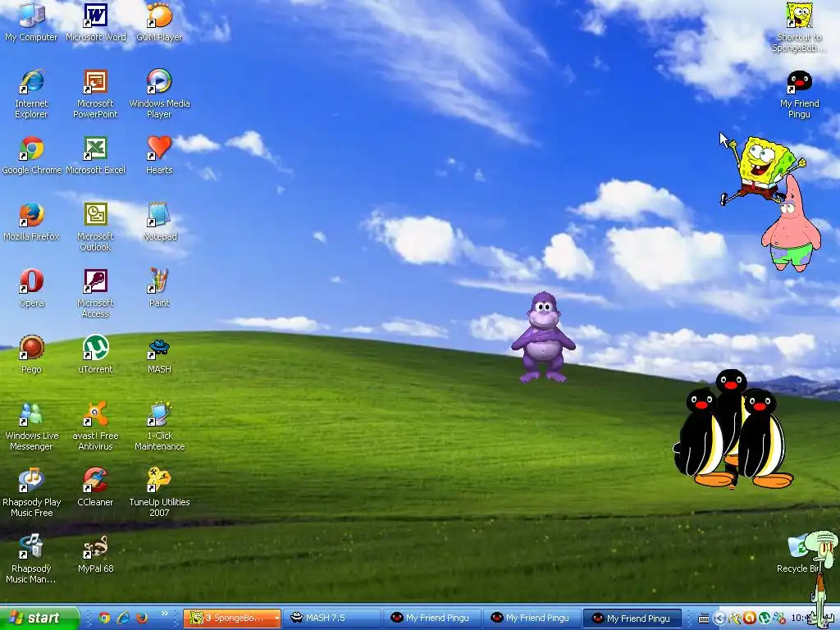This screenshot has height=630, width=840.
Task: Select the Microsoft Word shortcut
Action: (95, 22)
